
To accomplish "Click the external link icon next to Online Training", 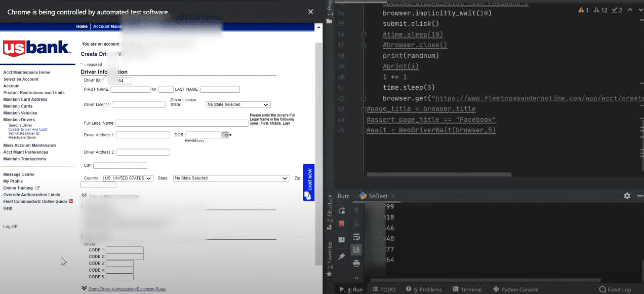I will (37, 188).
